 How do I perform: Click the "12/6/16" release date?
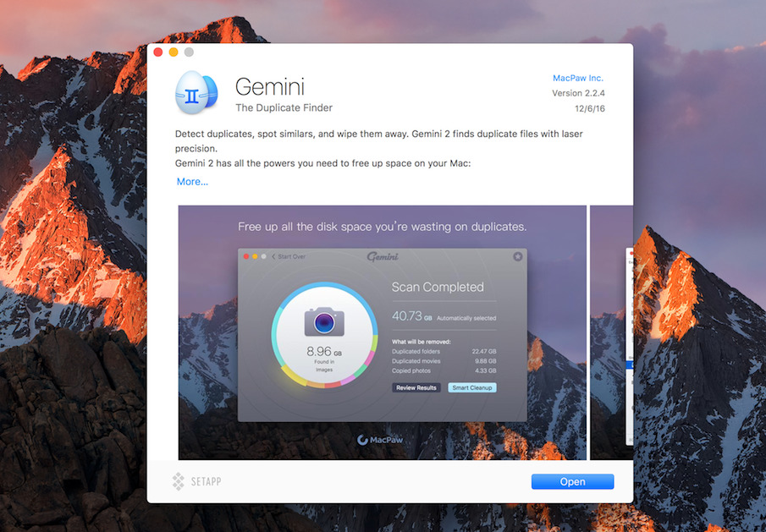point(590,109)
